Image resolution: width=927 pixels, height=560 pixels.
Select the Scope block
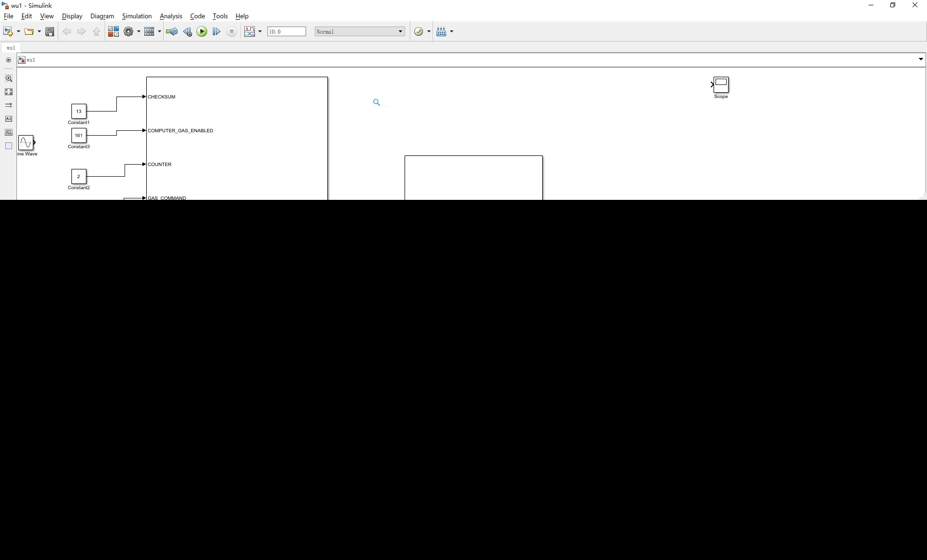(x=721, y=85)
